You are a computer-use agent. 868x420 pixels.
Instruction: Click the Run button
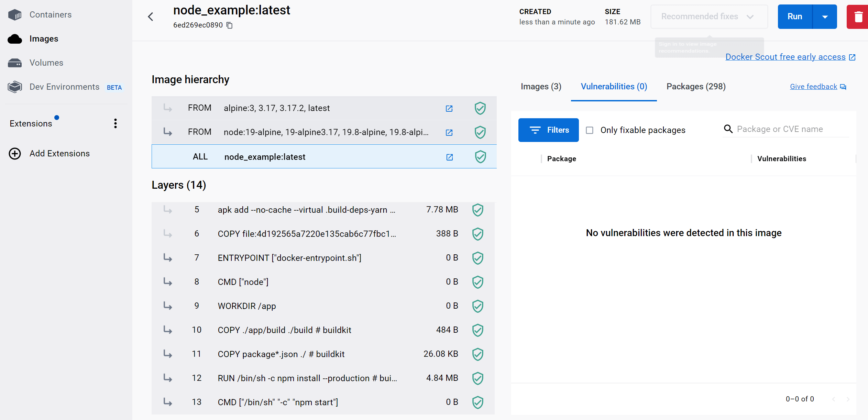[x=795, y=16]
